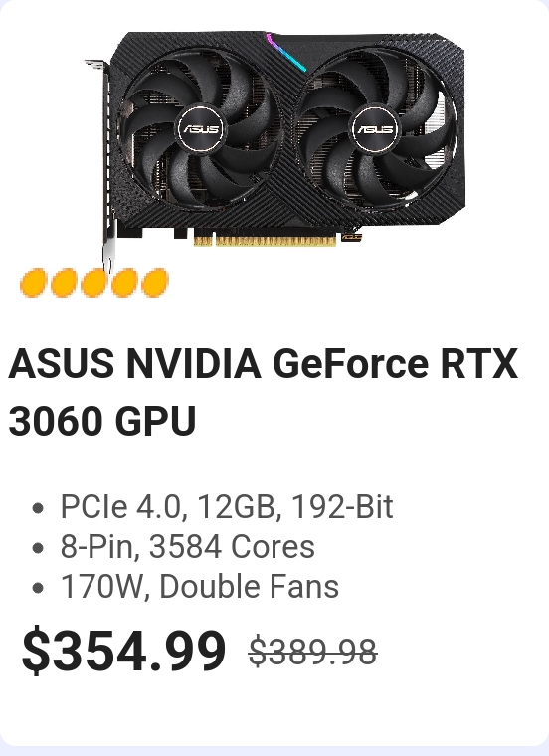Click the gold PCIe connector on the card

point(265,239)
